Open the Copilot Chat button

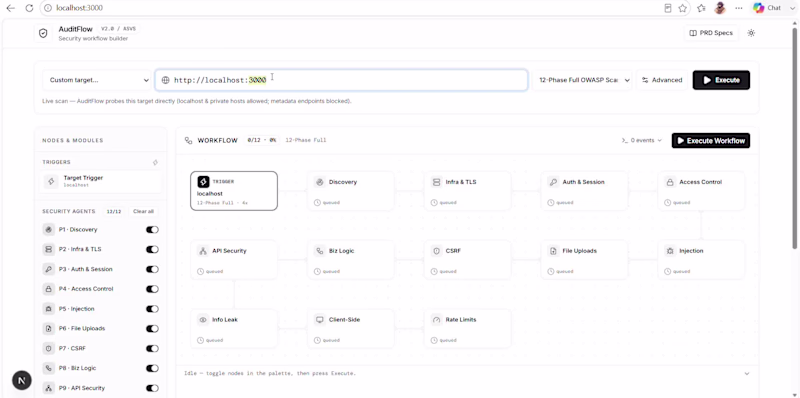pyautogui.click(x=767, y=8)
